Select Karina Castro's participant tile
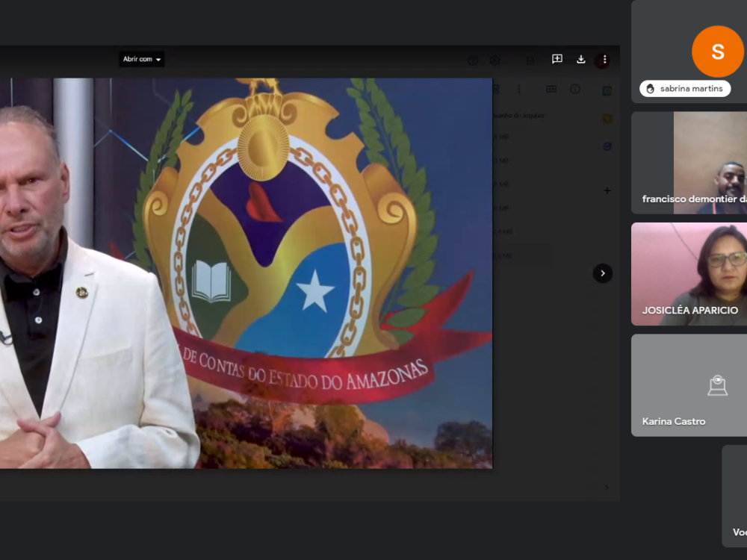This screenshot has height=560, width=747. (689, 385)
